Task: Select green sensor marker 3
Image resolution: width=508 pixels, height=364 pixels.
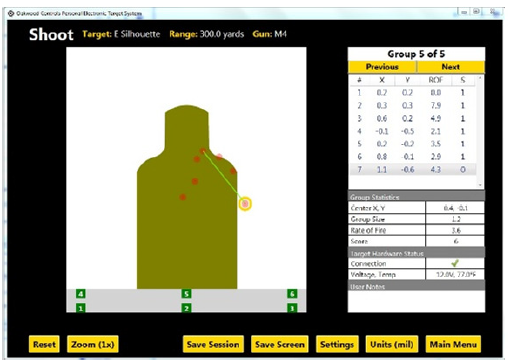Action: (x=292, y=308)
